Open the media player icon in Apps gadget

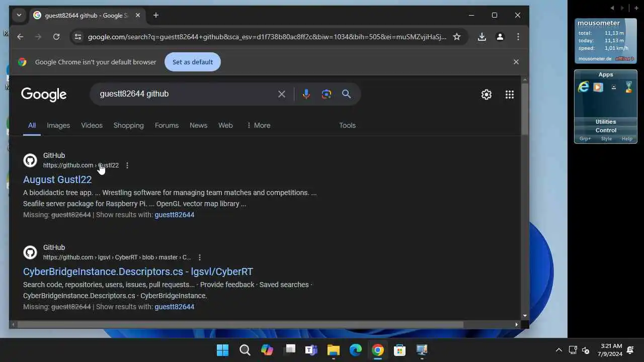(598, 87)
